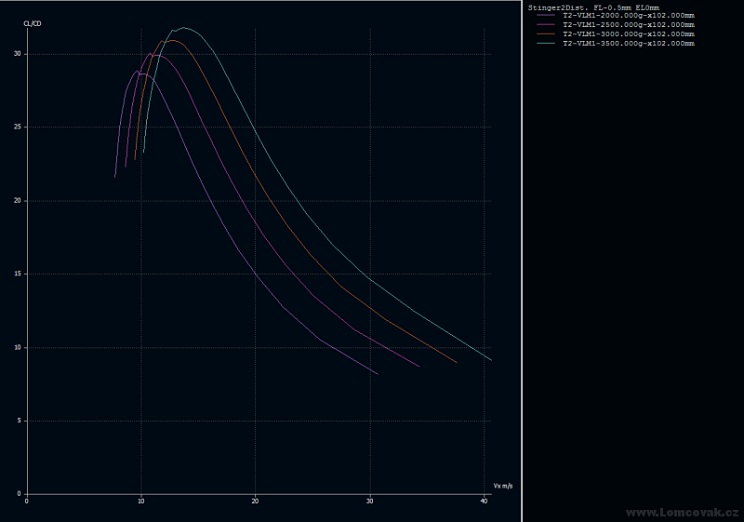Click the x-axis tick value 40

tap(484, 501)
